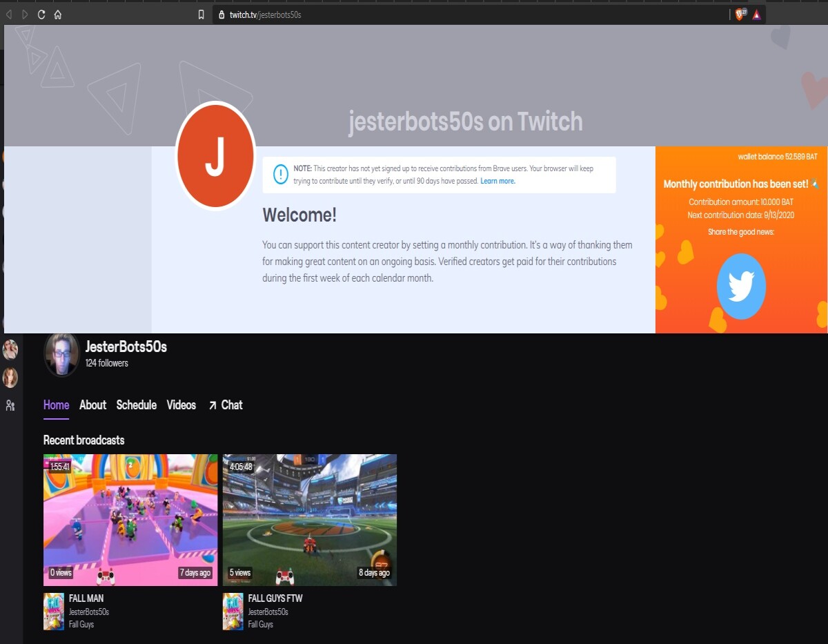Image resolution: width=828 pixels, height=644 pixels.
Task: Open the browser home page icon
Action: (58, 14)
